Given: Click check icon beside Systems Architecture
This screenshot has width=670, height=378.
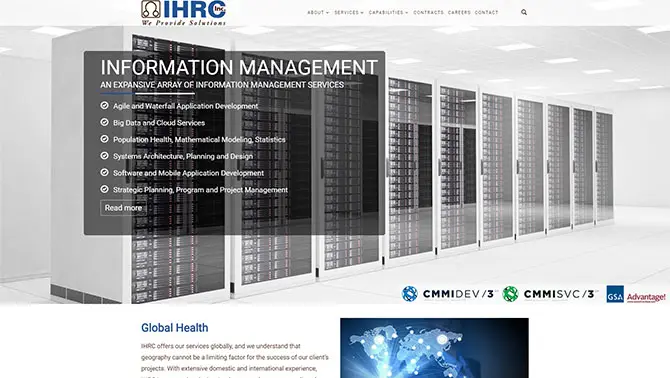Looking at the screenshot, I should (x=104, y=156).
